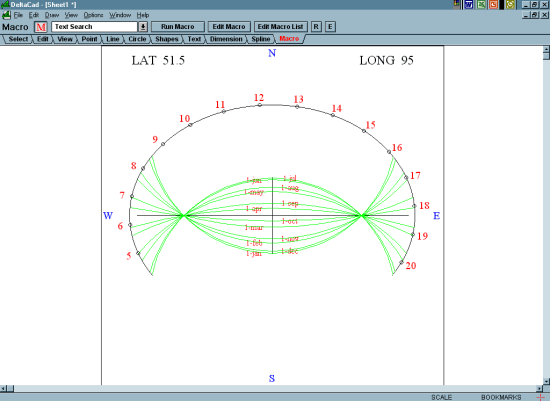
Task: Click the blue N compass label
Action: tap(272, 53)
